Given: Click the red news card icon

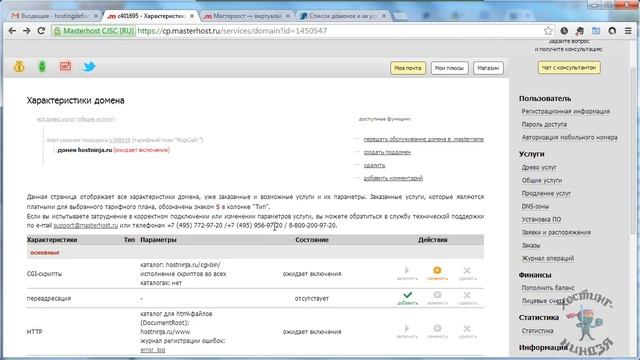Looking at the screenshot, I should 65,66.
